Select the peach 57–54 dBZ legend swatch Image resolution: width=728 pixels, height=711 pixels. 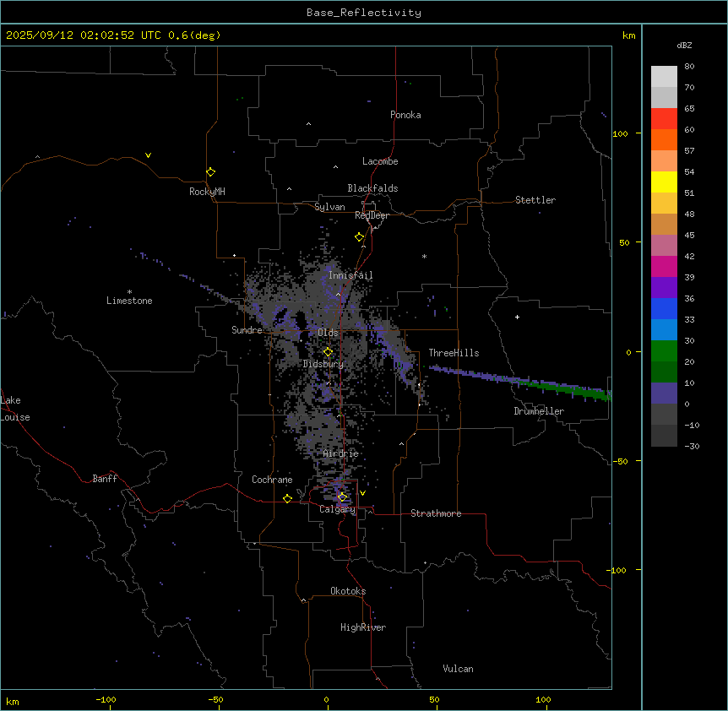pyautogui.click(x=664, y=161)
